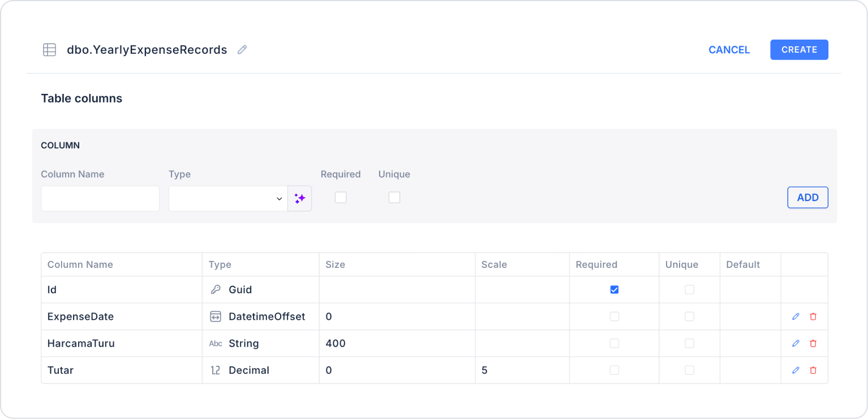
Task: Edit the ExpenseDate column row
Action: click(796, 317)
